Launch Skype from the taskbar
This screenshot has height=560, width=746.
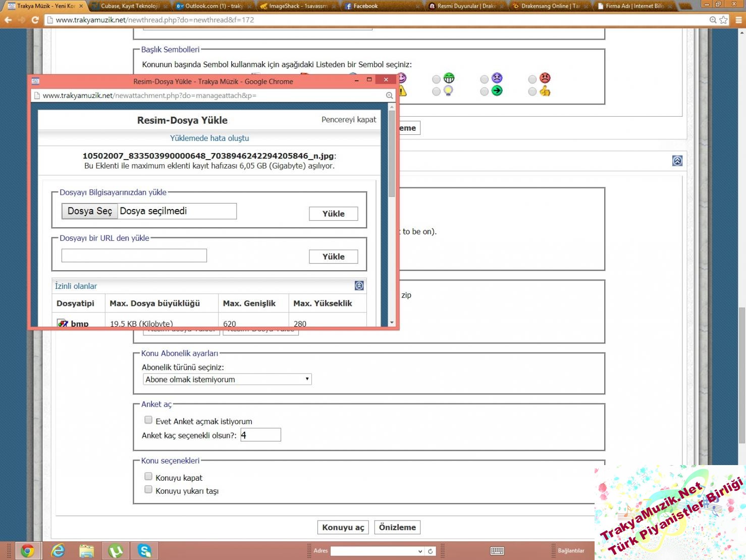(x=144, y=550)
